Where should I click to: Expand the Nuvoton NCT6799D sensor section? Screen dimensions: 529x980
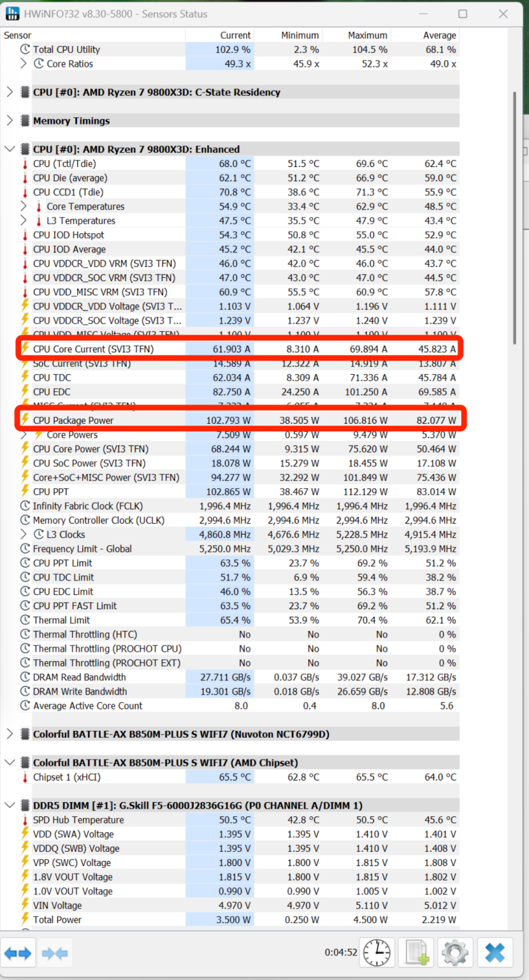point(10,734)
